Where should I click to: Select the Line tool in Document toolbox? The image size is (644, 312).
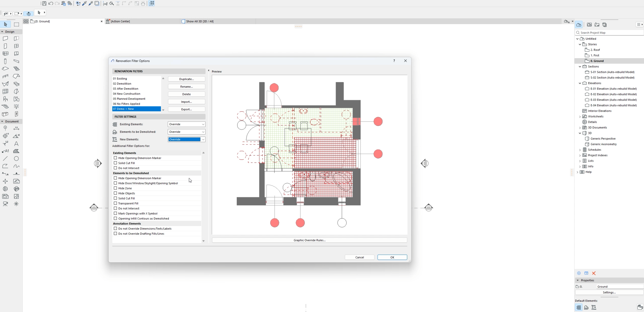5,159
